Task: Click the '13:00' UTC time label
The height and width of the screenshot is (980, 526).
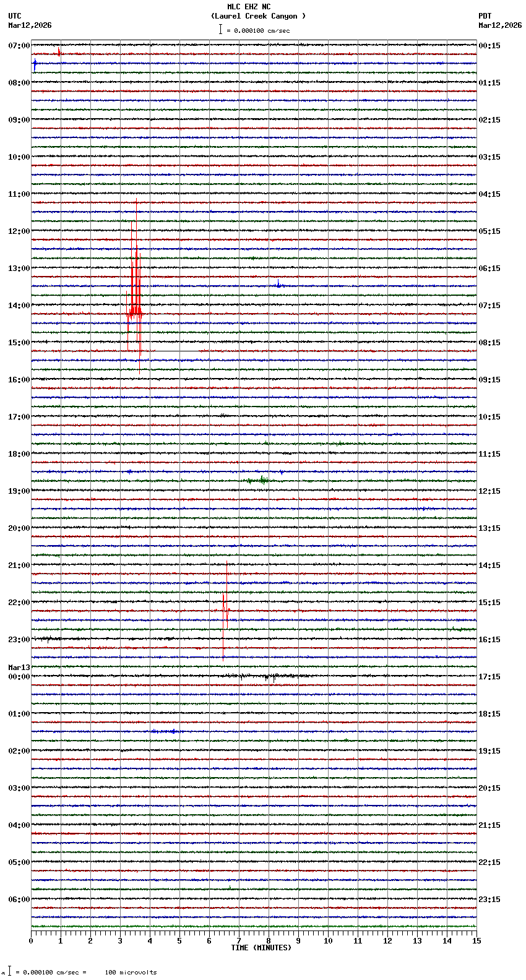Action: [19, 269]
